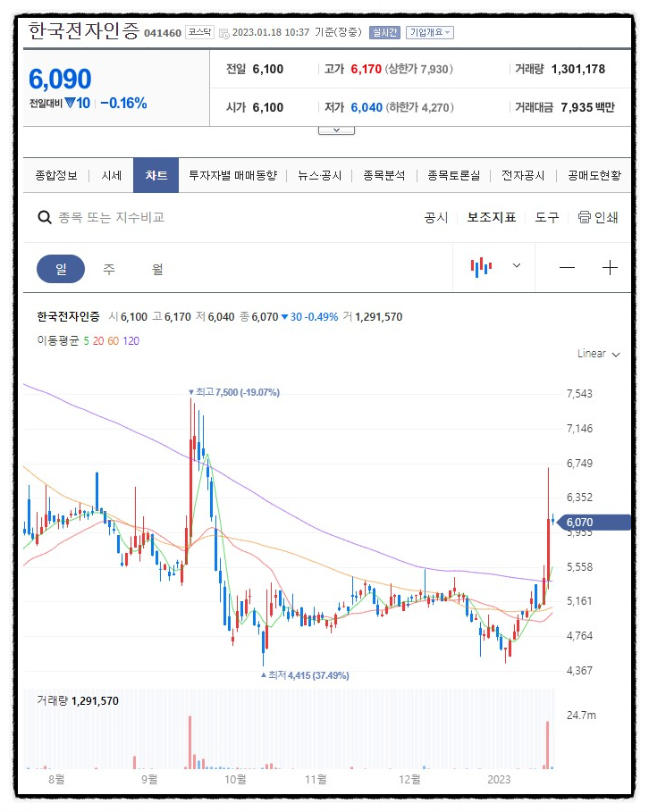
Task: Click the 최고 7,500 high marker
Action: pyautogui.click(x=234, y=392)
